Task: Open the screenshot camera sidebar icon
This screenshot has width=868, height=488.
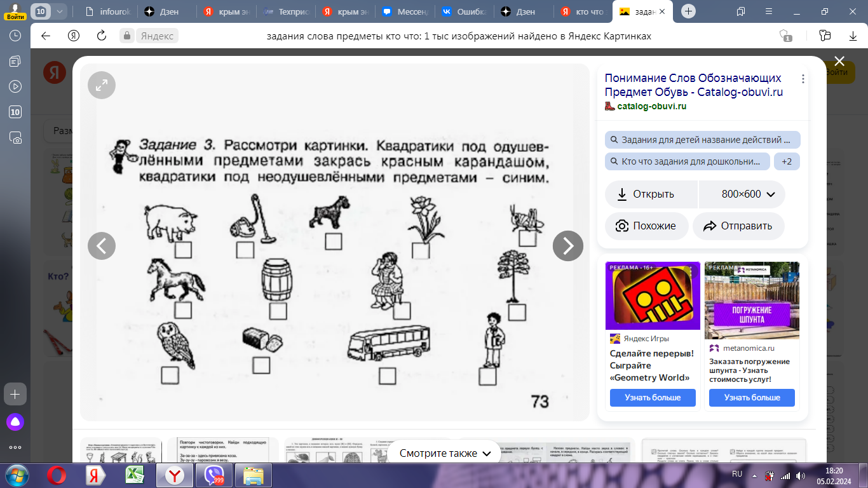Action: pos(15,137)
